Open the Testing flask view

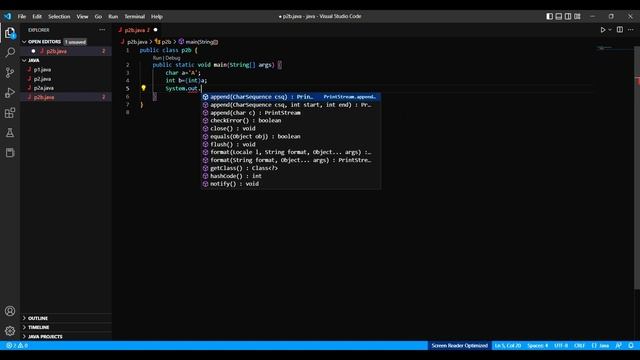point(10,133)
